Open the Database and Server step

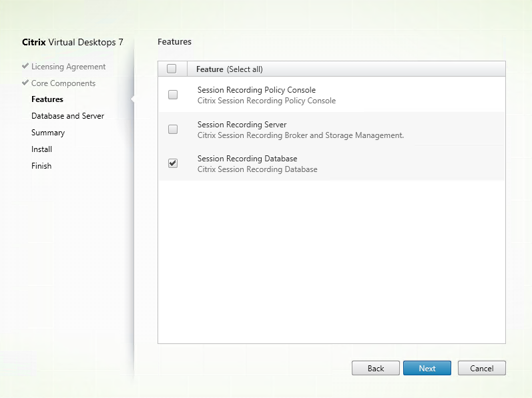67,116
